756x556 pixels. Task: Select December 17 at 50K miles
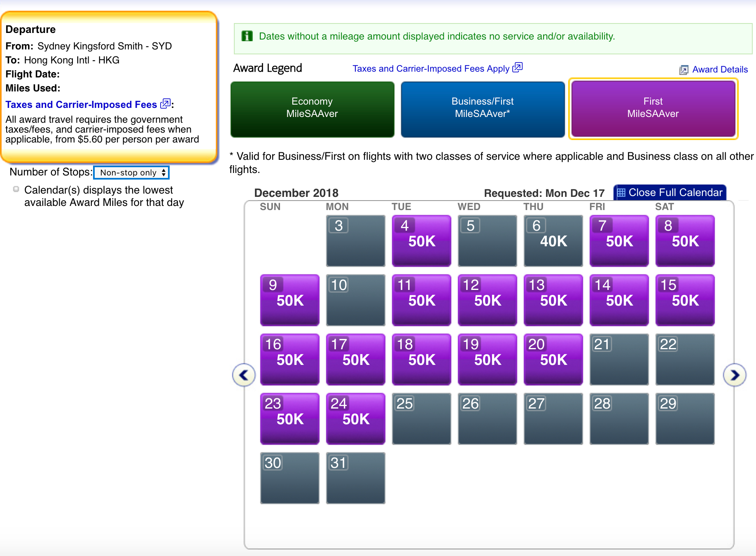tap(355, 359)
